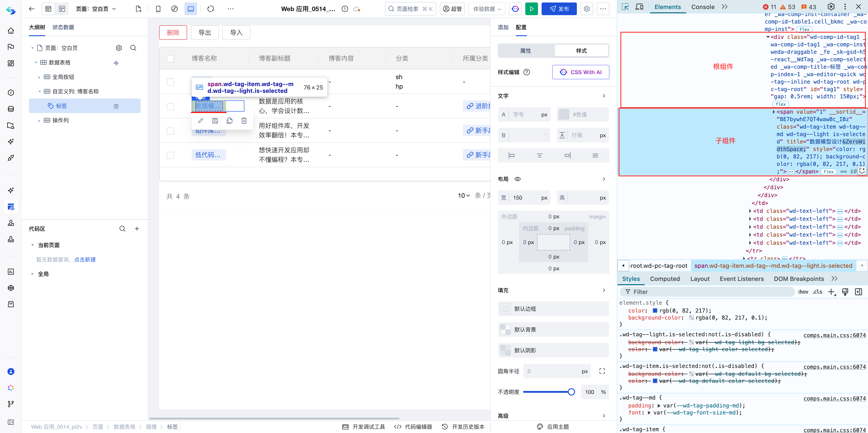Click the lightning icon on 数据表格
868x433 pixels.
point(116,63)
